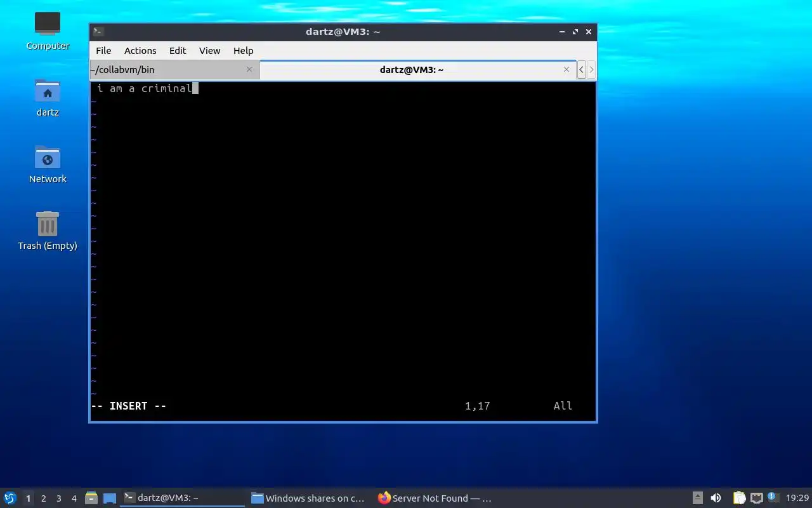
Task: Switch to the Firefox Server Not Found window
Action: pos(435,498)
